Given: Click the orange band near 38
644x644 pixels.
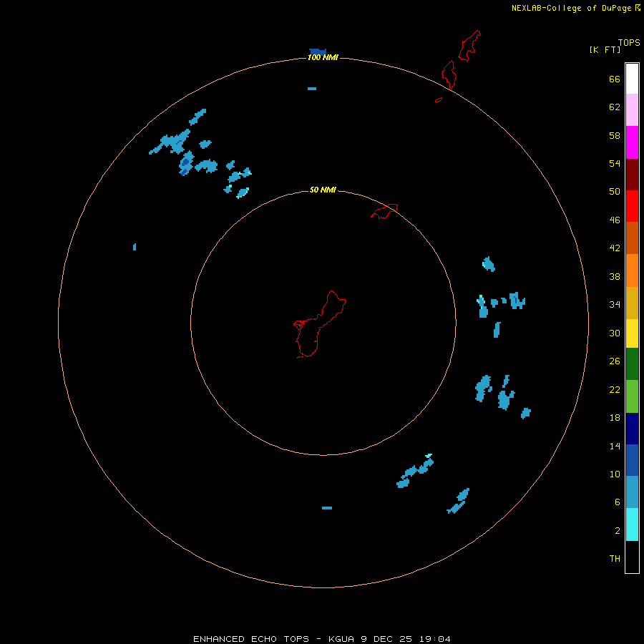Looking at the screenshot, I should 632,270.
